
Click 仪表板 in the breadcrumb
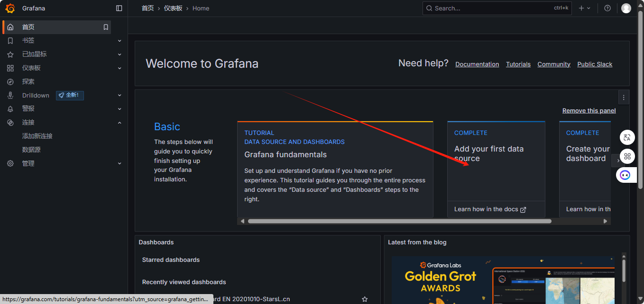173,8
